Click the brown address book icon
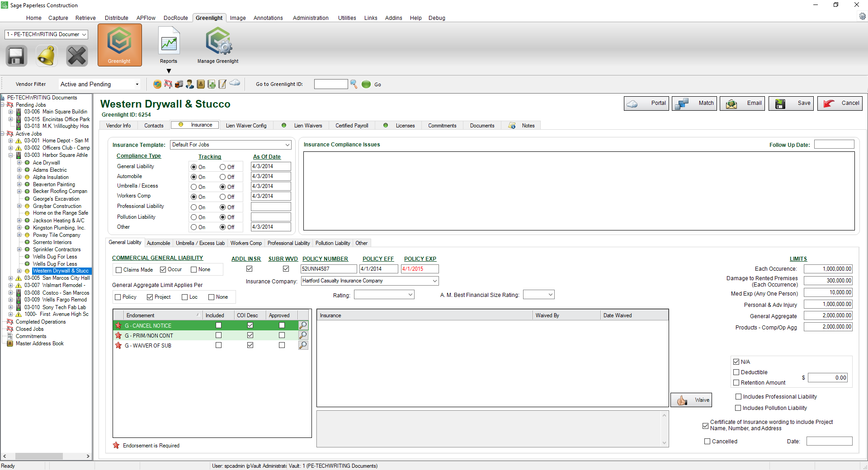This screenshot has width=868, height=470. click(201, 84)
